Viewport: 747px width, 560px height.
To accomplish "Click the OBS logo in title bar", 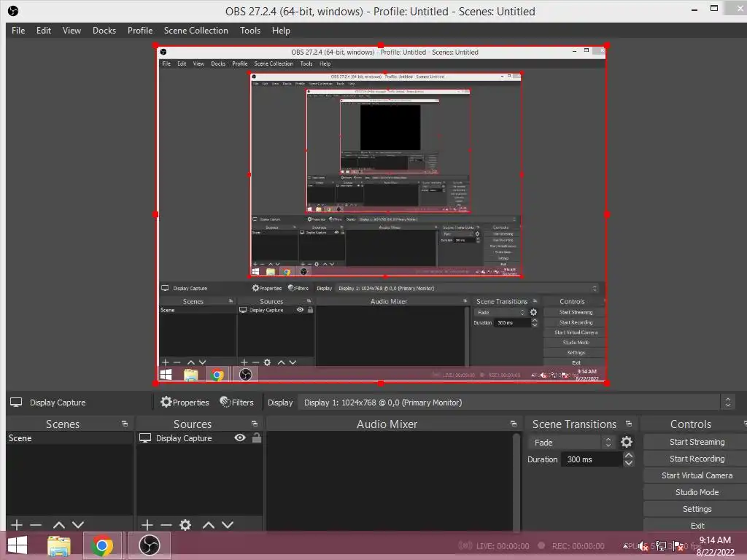I will (x=13, y=11).
